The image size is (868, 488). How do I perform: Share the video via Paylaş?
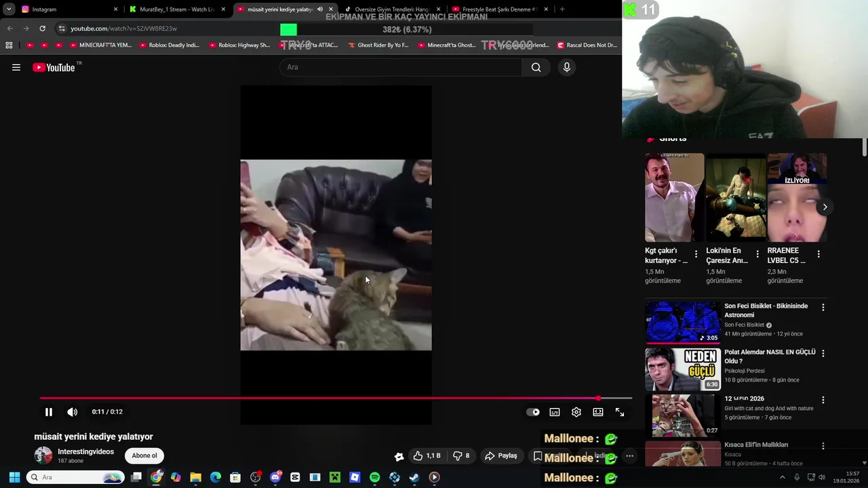click(501, 456)
